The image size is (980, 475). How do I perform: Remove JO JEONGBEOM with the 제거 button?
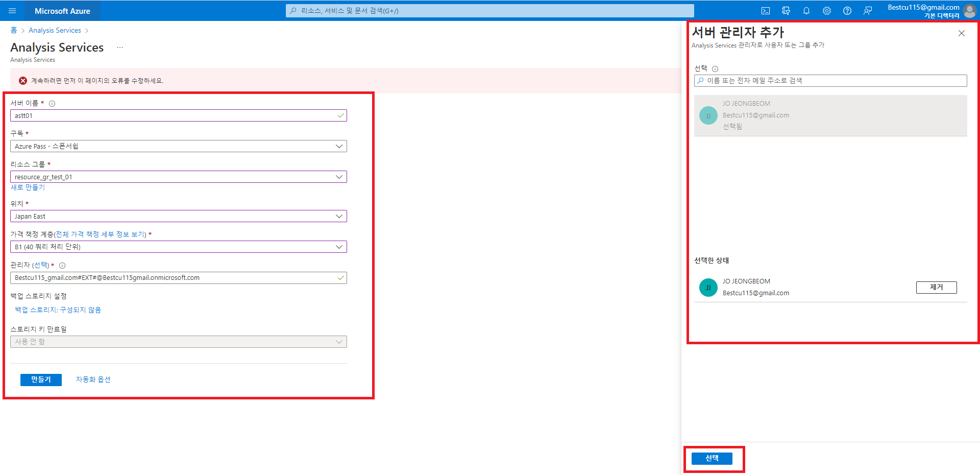tap(936, 288)
